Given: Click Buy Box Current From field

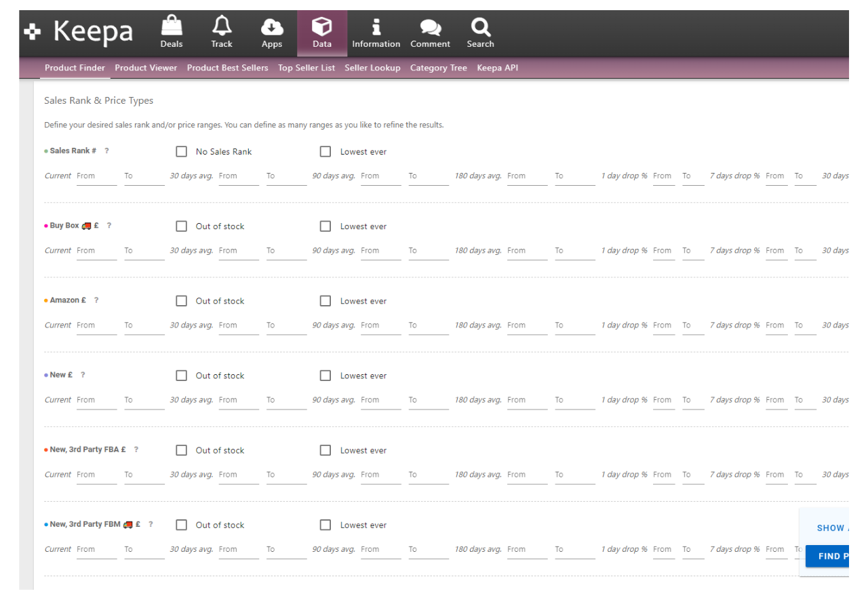Looking at the screenshot, I should (x=96, y=251).
